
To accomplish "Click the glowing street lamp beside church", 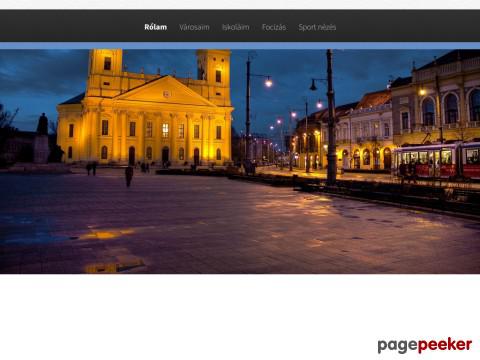I will (x=269, y=82).
